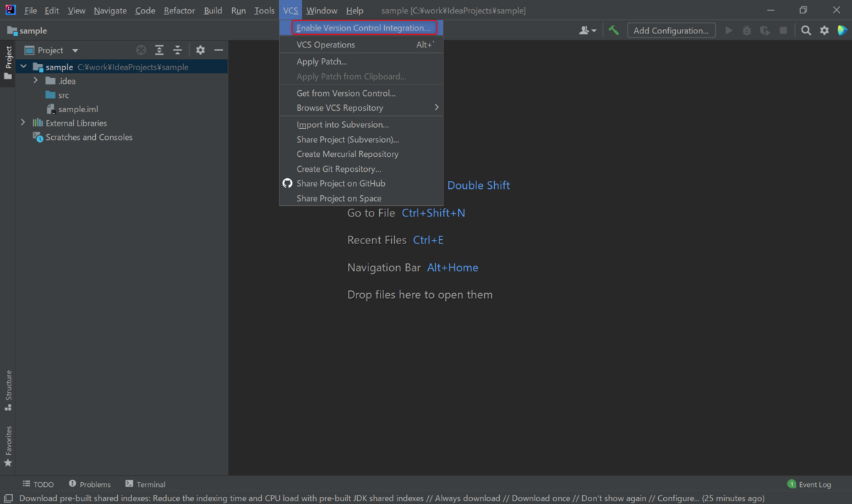The width and height of the screenshot is (852, 504).
Task: Choose Create Git Repository entry
Action: coord(361,169)
